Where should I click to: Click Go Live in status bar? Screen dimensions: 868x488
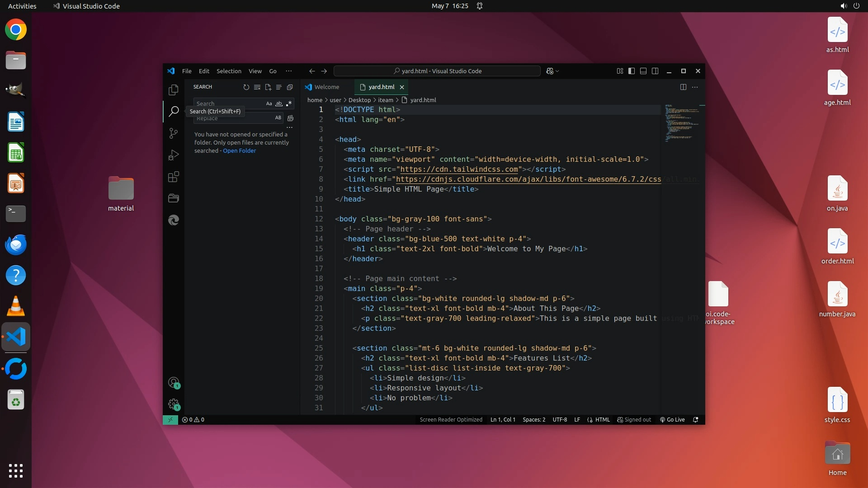click(x=672, y=420)
